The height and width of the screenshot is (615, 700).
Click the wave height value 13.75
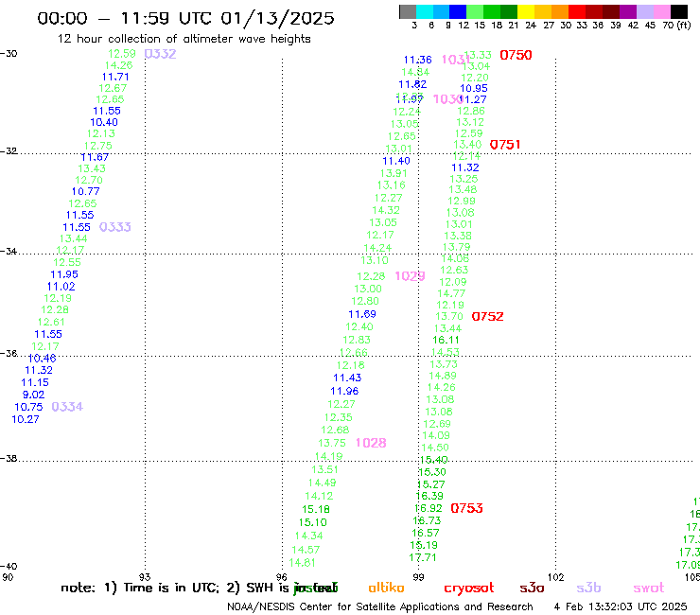[x=332, y=443]
